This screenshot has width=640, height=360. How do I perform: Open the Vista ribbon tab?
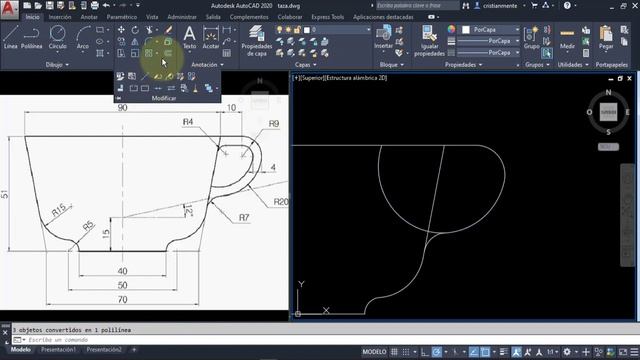(152, 17)
